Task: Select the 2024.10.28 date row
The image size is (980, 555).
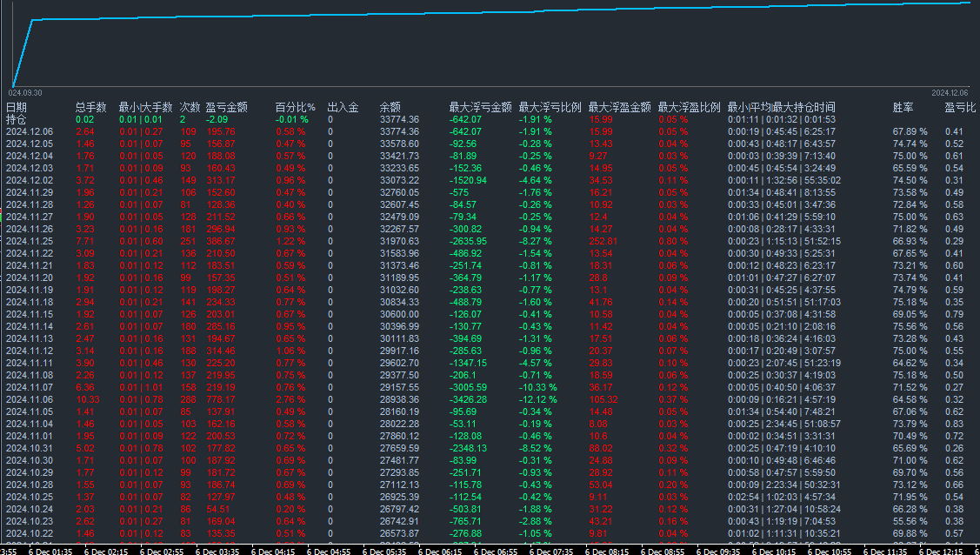Action: point(30,485)
